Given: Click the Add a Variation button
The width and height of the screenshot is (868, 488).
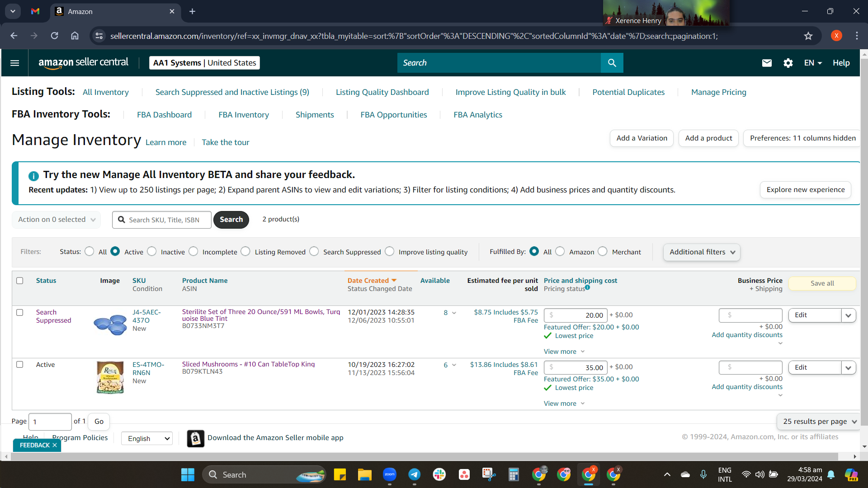Looking at the screenshot, I should 642,138.
